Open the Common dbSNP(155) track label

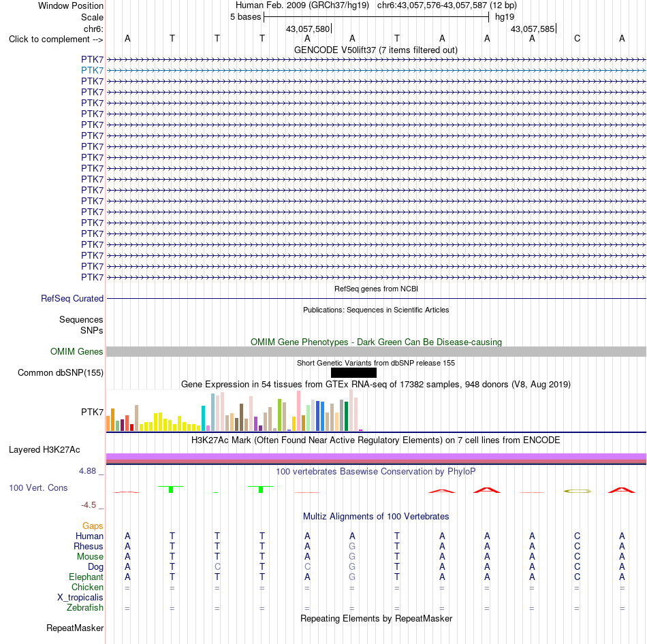pyautogui.click(x=60, y=373)
